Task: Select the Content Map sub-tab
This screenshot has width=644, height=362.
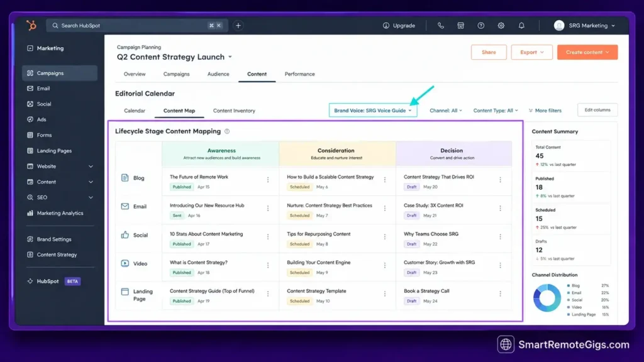Action: pos(179,111)
